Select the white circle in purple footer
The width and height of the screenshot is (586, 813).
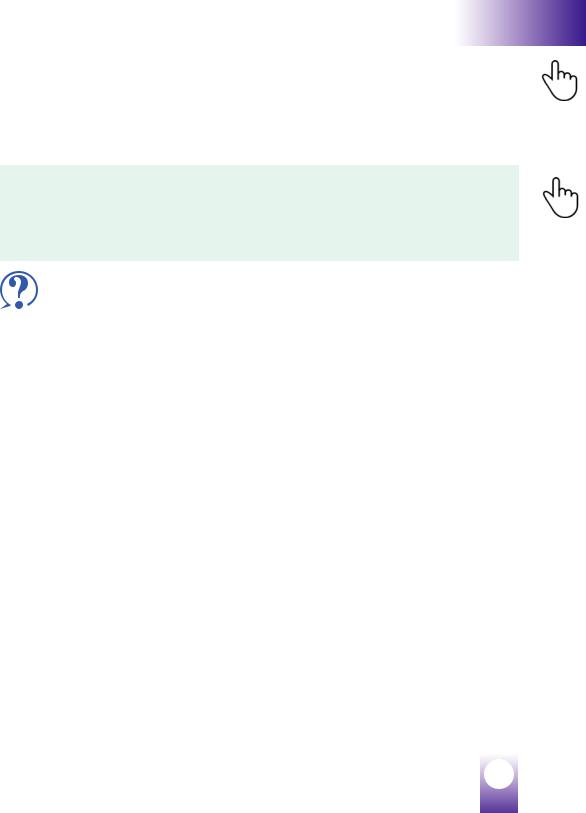click(499, 774)
